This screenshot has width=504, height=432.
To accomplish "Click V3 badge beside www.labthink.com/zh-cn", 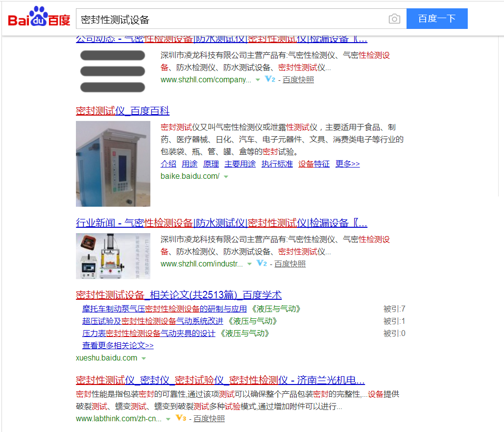I will point(181,418).
